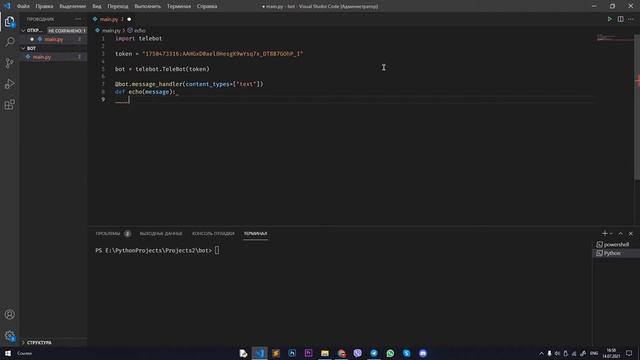Open Telegram from the taskbar
This screenshot has height=360, width=640.
point(374,353)
